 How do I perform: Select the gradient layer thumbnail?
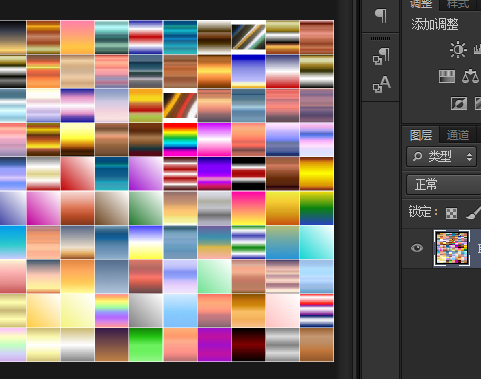(452, 248)
